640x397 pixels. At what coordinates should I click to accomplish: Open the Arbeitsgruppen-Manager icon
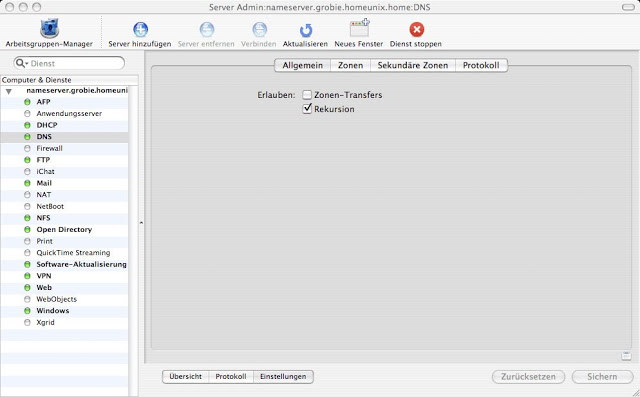coord(49,29)
